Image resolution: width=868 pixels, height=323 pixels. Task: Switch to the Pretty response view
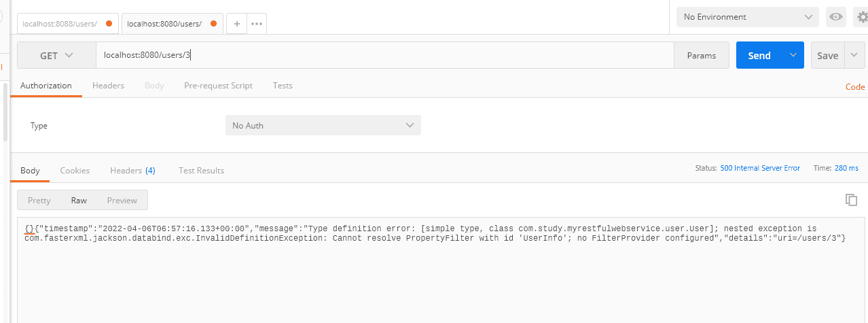tap(39, 201)
